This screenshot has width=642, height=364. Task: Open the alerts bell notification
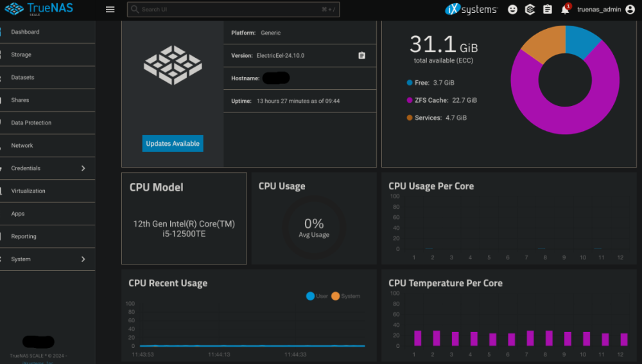(x=565, y=10)
